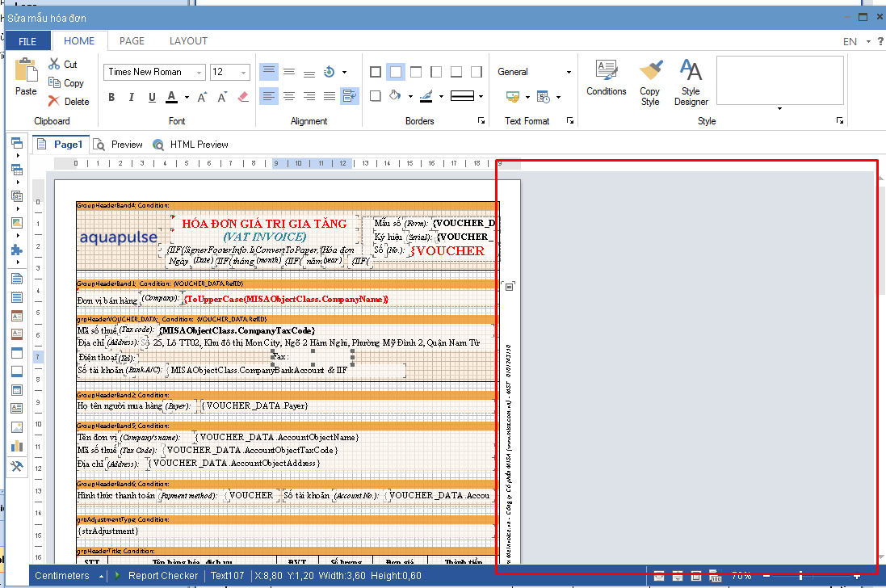Click the Clear Formatting eraser icon
The width and height of the screenshot is (886, 588).
[x=244, y=97]
